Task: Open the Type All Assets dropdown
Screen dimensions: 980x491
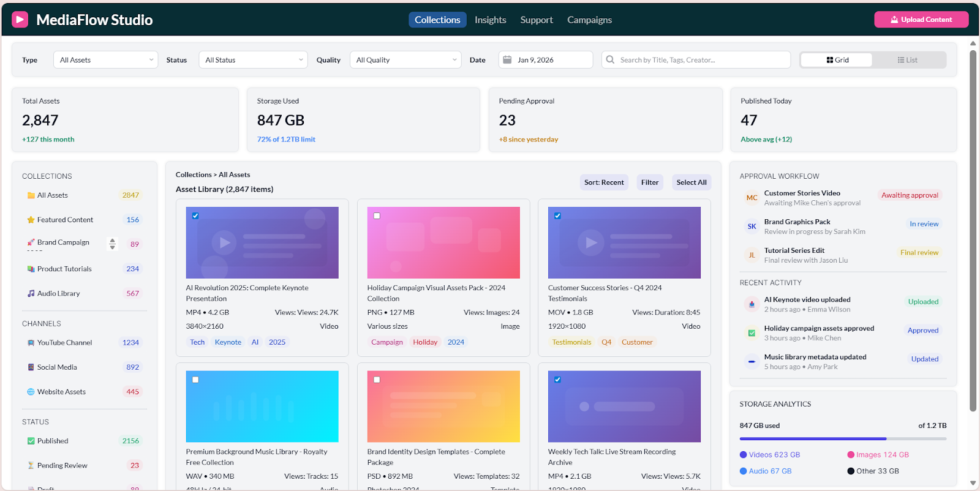Action: pyautogui.click(x=105, y=60)
